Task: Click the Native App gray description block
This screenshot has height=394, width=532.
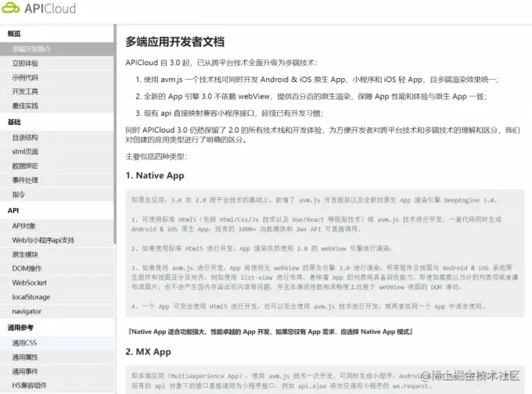Action: point(325,253)
